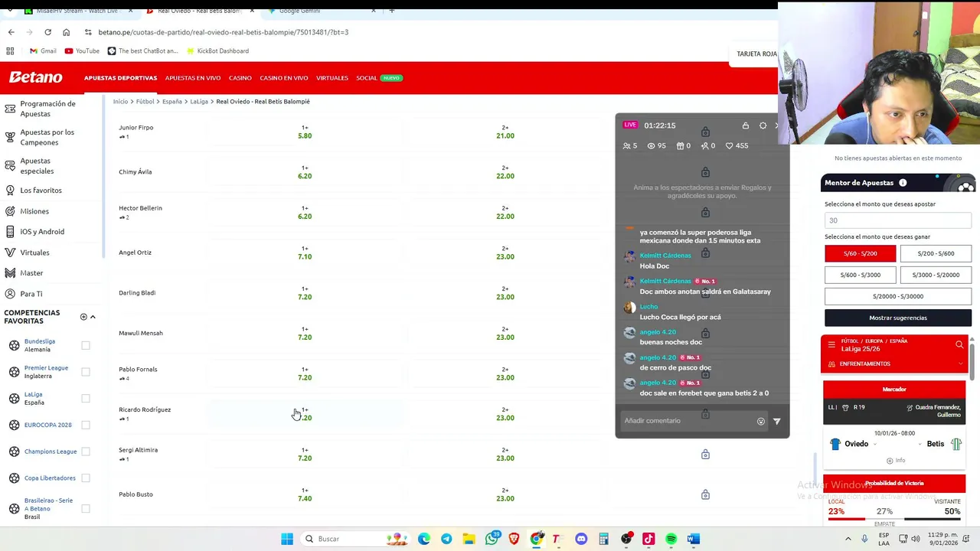Viewport: 980px width, 551px height.
Task: Show hidden system tray icons
Action: pyautogui.click(x=848, y=539)
